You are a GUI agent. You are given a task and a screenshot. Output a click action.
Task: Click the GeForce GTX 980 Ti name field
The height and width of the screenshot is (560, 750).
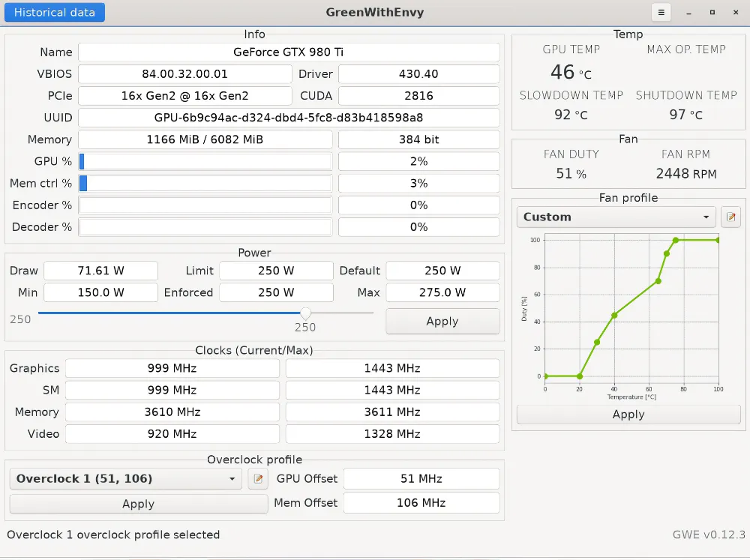coord(289,52)
